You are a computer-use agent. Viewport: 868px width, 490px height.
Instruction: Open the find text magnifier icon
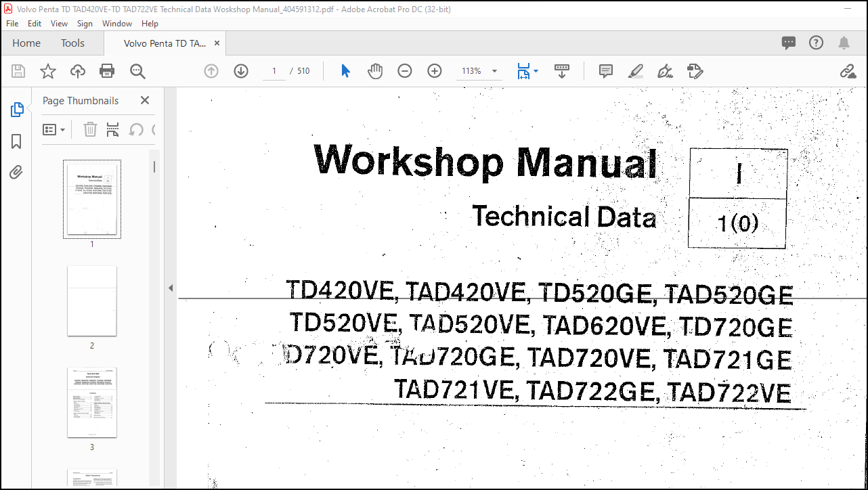(x=137, y=71)
